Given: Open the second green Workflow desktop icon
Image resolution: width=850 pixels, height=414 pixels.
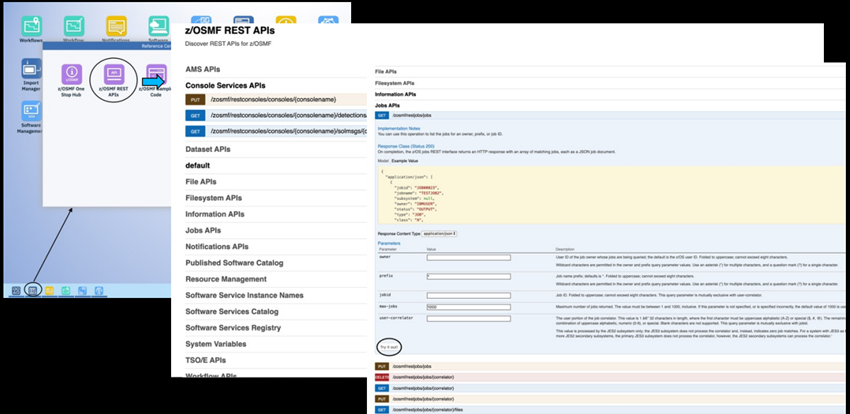Looking at the screenshot, I should [x=74, y=27].
